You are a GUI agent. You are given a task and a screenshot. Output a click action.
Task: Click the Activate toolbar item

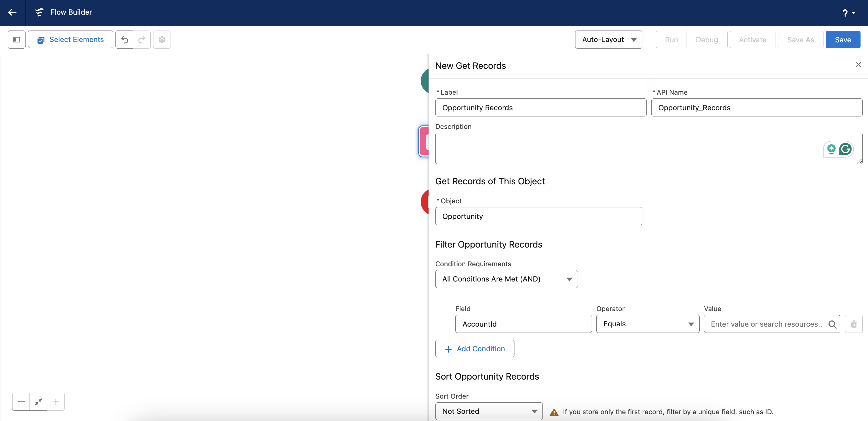pyautogui.click(x=753, y=39)
